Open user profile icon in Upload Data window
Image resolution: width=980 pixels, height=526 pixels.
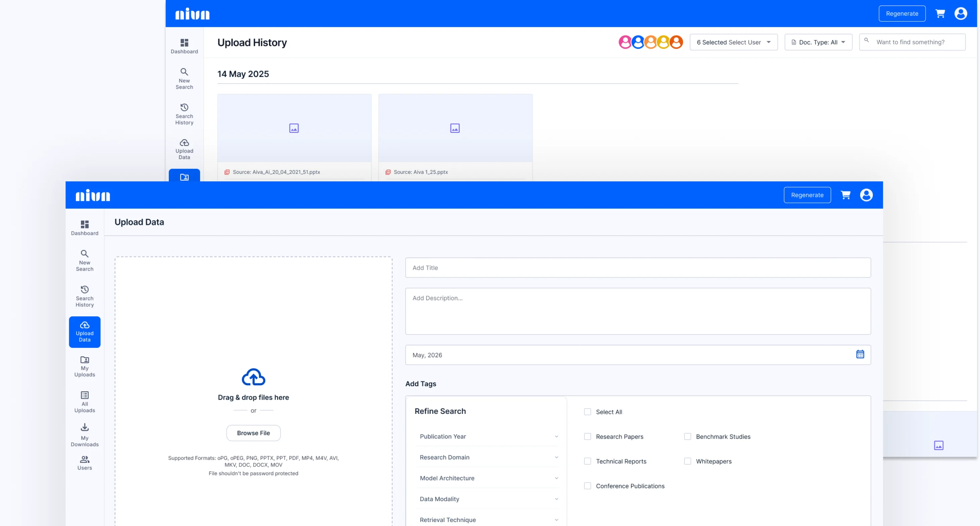[x=866, y=195]
